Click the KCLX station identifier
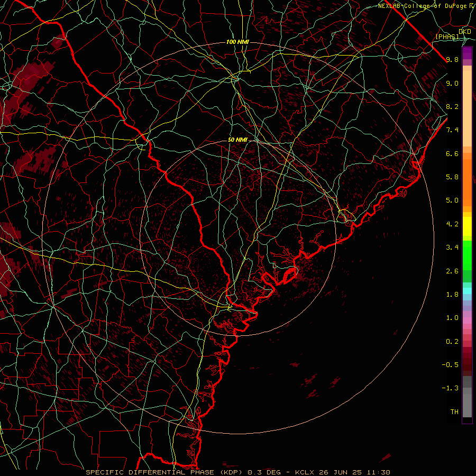 [x=305, y=472]
